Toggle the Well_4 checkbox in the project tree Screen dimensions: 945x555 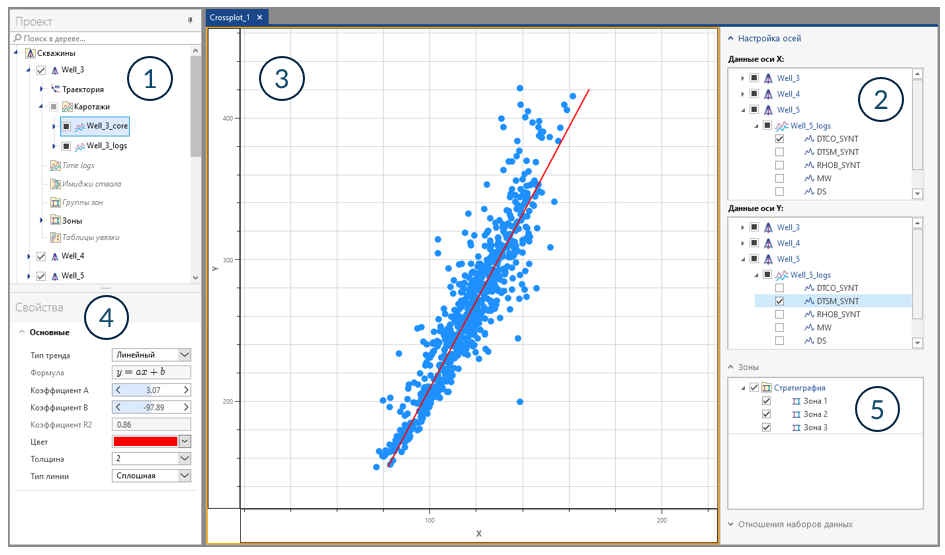pyautogui.click(x=41, y=257)
